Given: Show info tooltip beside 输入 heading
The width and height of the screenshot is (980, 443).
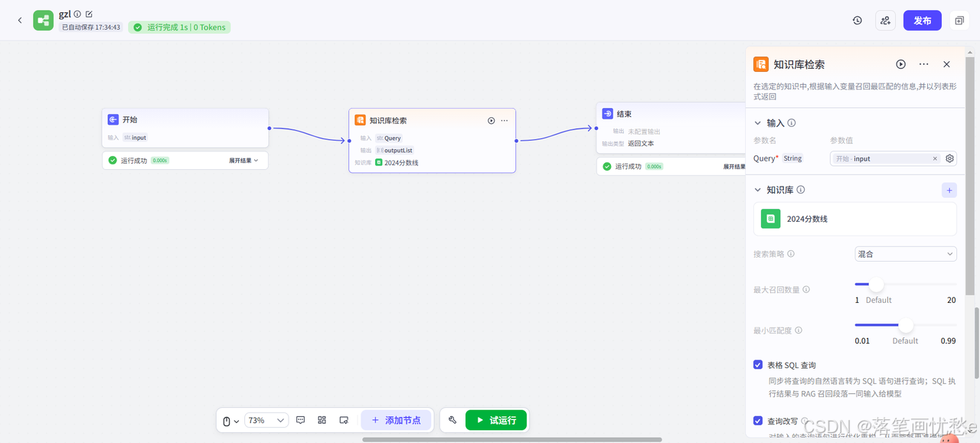Looking at the screenshot, I should [x=792, y=122].
